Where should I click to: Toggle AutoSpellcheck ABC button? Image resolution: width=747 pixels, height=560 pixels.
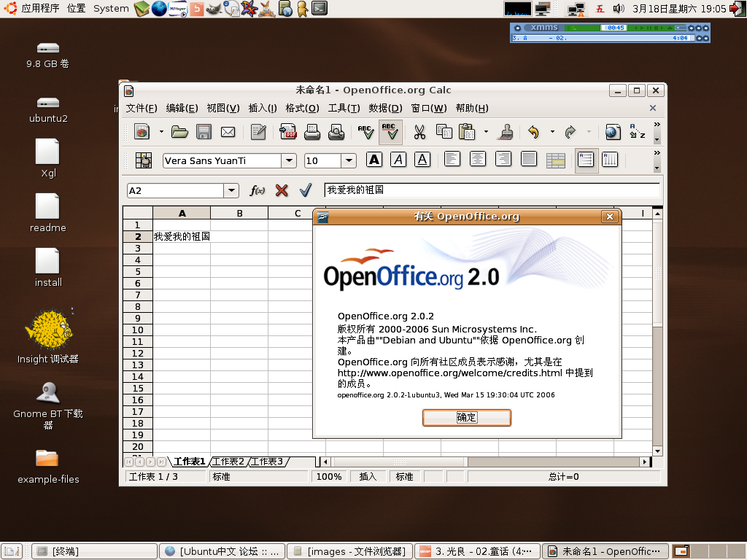pos(390,132)
